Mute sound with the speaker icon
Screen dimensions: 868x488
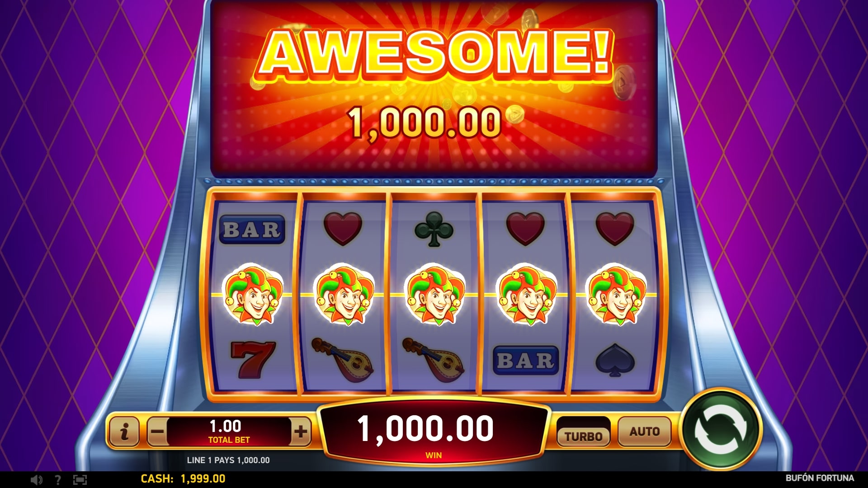click(36, 479)
